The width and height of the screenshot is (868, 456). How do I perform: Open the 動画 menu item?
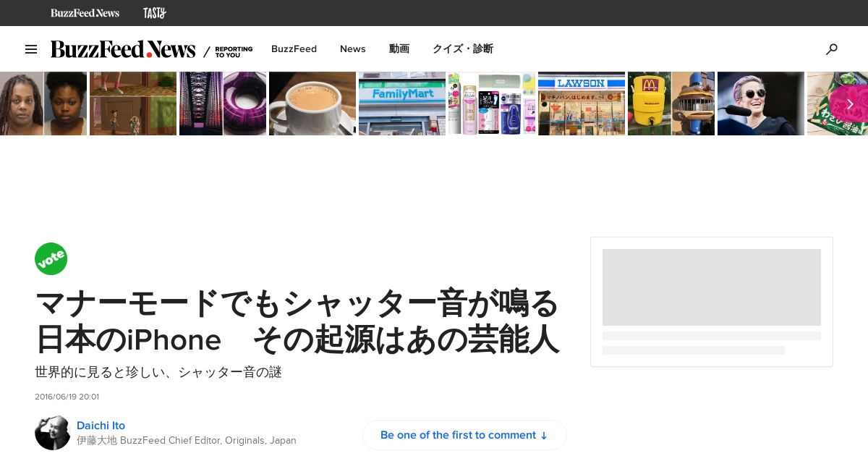point(399,49)
